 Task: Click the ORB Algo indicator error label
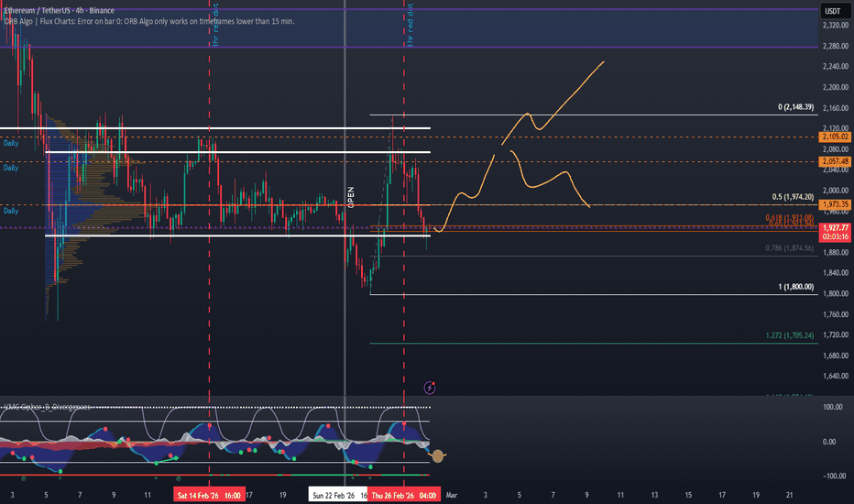pos(150,21)
